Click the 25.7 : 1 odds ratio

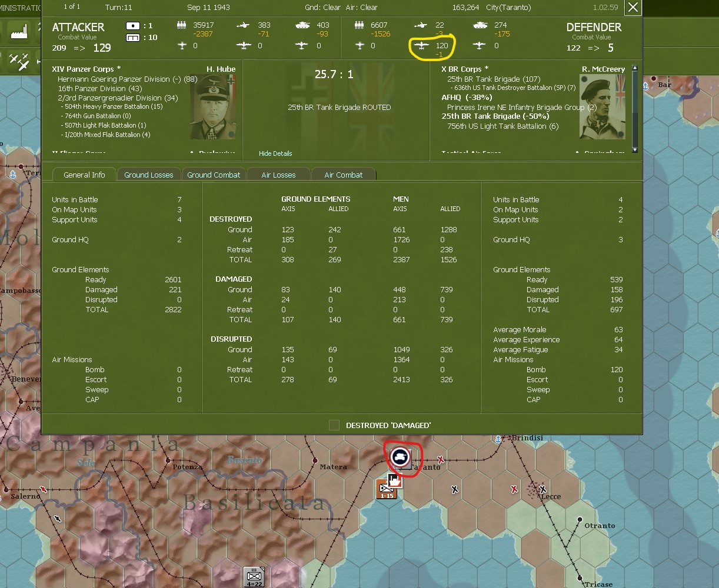(334, 74)
